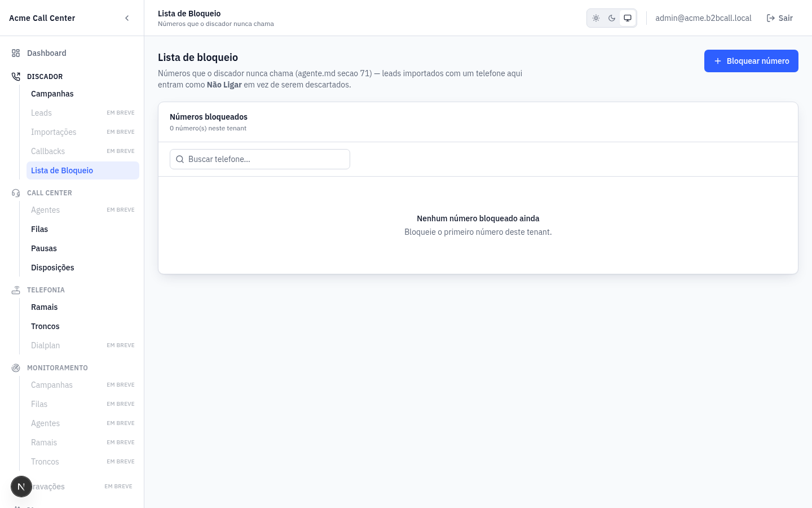Switch to dark theme moon icon
Image resolution: width=812 pixels, height=508 pixels.
click(x=612, y=18)
